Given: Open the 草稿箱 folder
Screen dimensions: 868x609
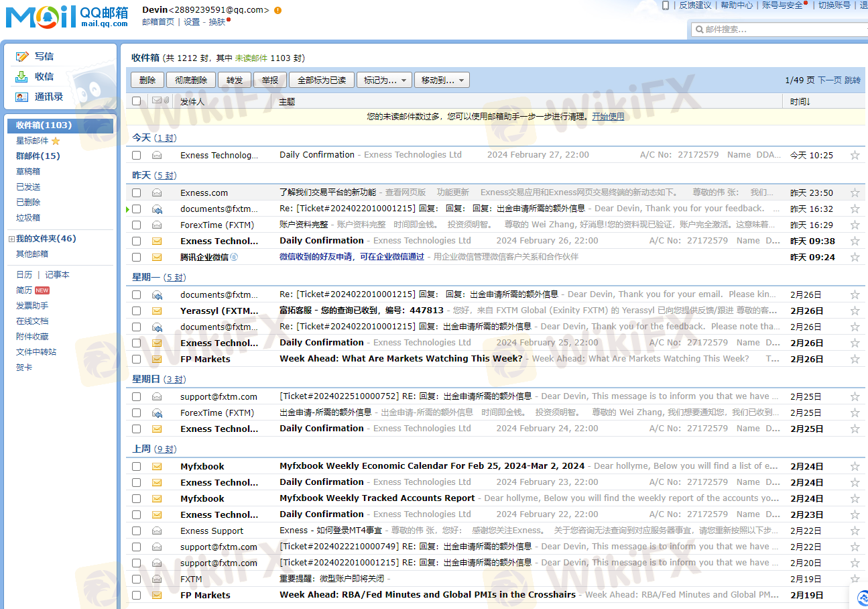Looking at the screenshot, I should (28, 172).
